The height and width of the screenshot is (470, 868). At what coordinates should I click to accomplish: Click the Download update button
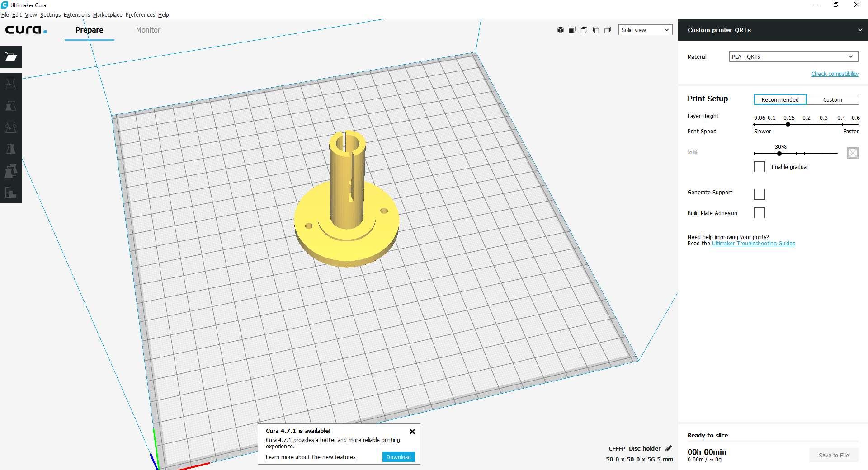click(398, 457)
